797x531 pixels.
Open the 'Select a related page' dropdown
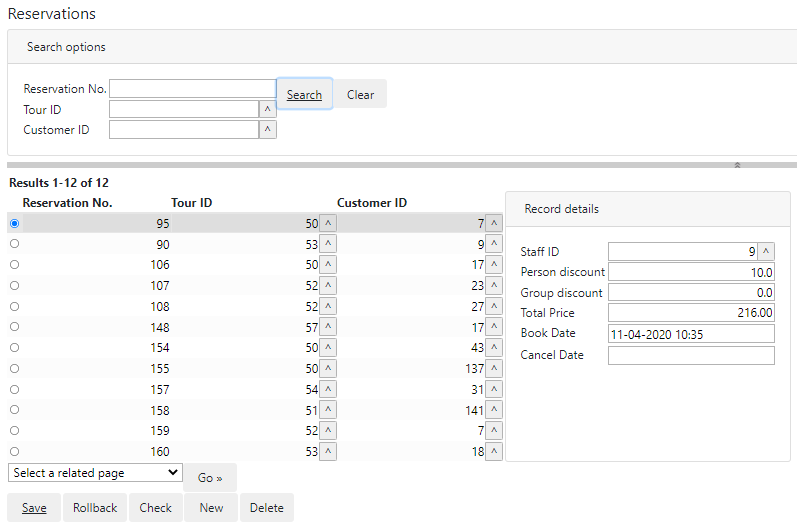click(95, 473)
